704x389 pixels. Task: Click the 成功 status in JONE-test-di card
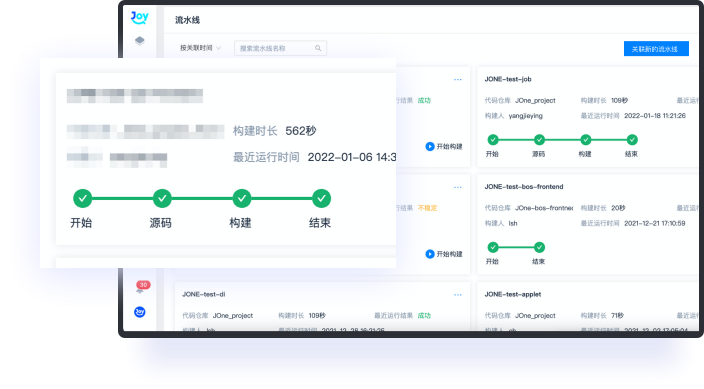[424, 315]
